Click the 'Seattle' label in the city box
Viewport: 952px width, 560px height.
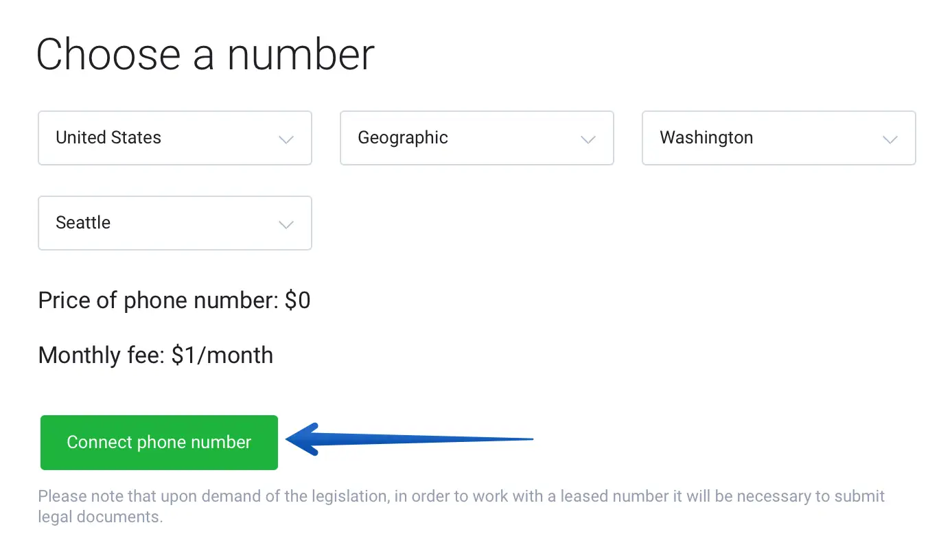83,222
